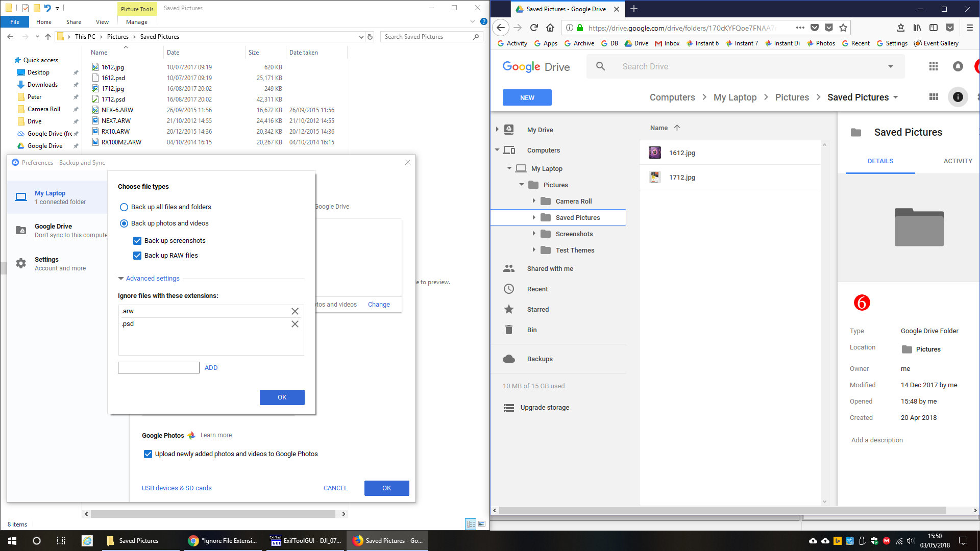
Task: Open USB devices & SD cards link
Action: coord(177,488)
